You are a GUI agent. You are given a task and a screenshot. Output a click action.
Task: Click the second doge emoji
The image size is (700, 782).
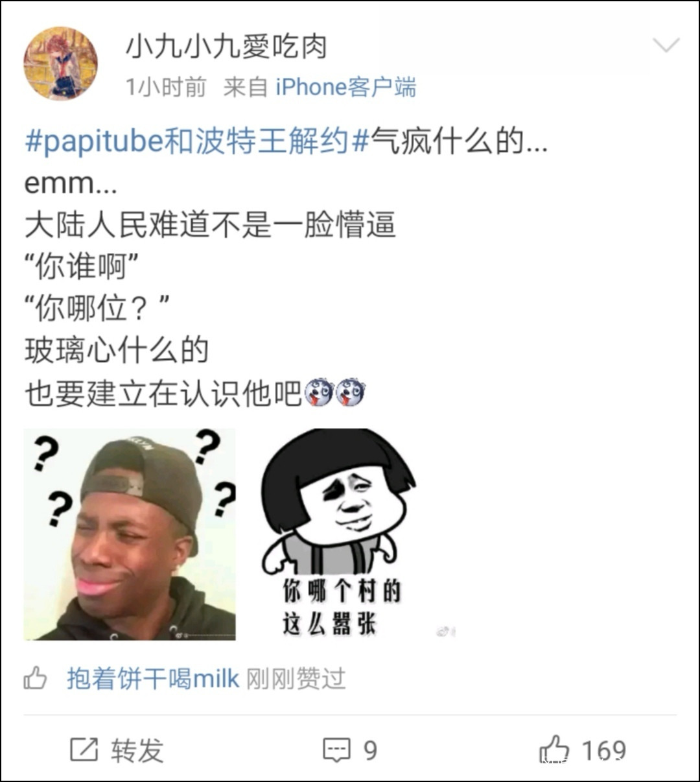click(x=350, y=392)
